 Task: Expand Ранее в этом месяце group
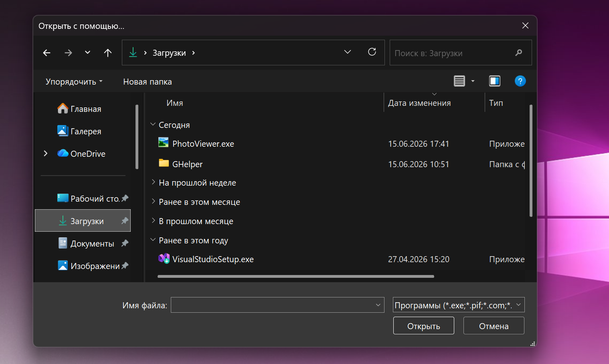(x=153, y=202)
